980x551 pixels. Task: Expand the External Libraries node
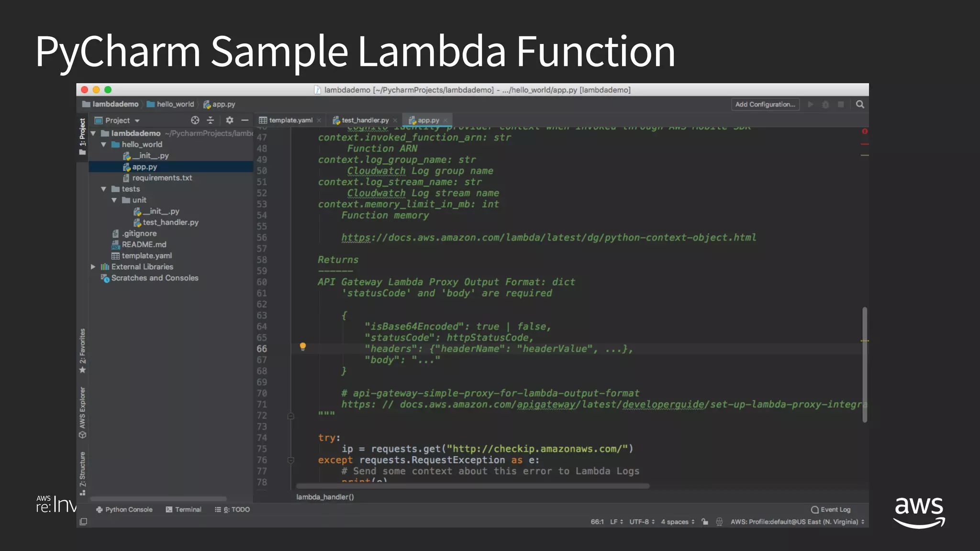tap(93, 267)
